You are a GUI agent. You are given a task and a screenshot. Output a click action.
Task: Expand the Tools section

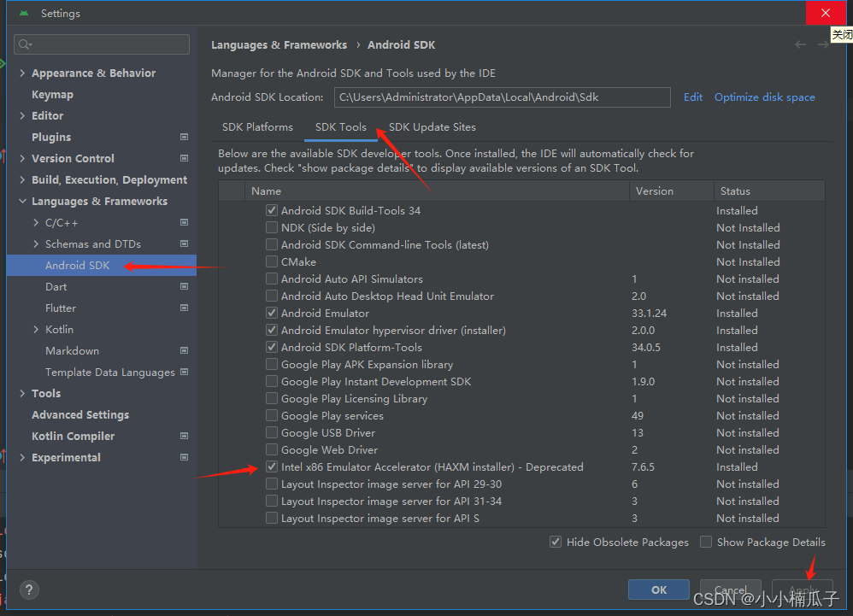point(22,393)
